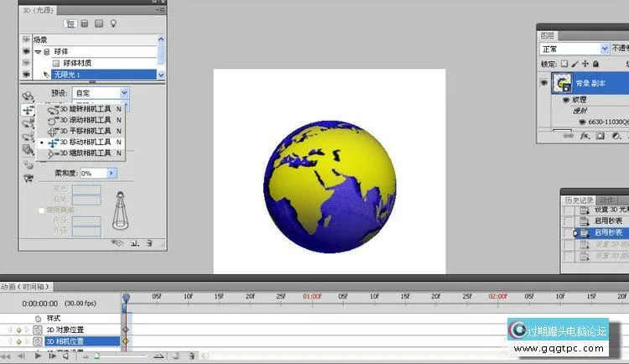Play the timeline animation
This screenshot has width=629, height=364.
click(38, 356)
